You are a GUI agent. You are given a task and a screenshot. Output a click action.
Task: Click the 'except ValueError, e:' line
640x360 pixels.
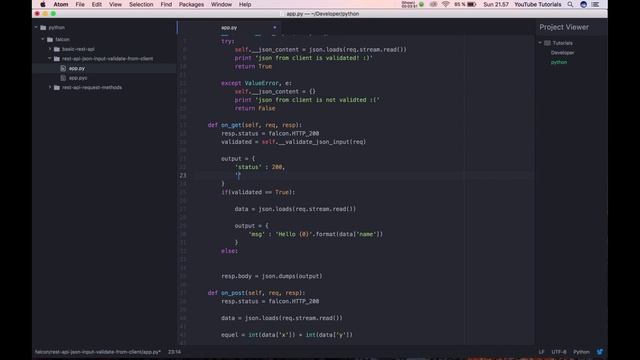pyautogui.click(x=256, y=83)
